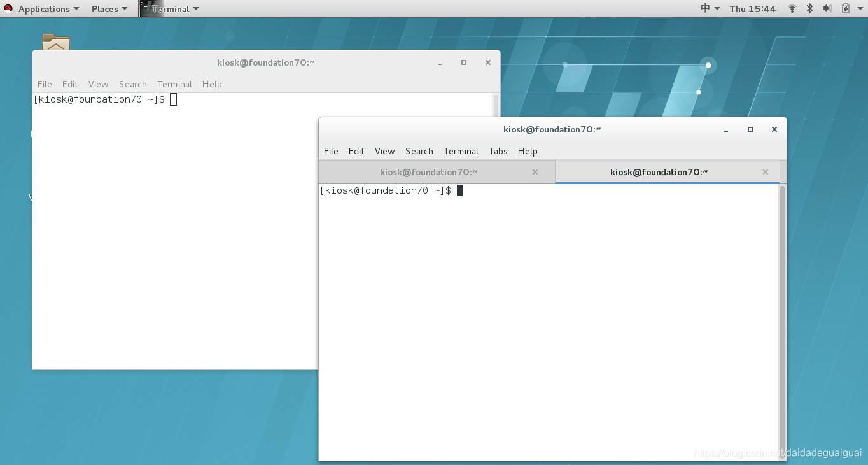Close the second terminal tab
This screenshot has height=465, width=868.
(x=766, y=172)
